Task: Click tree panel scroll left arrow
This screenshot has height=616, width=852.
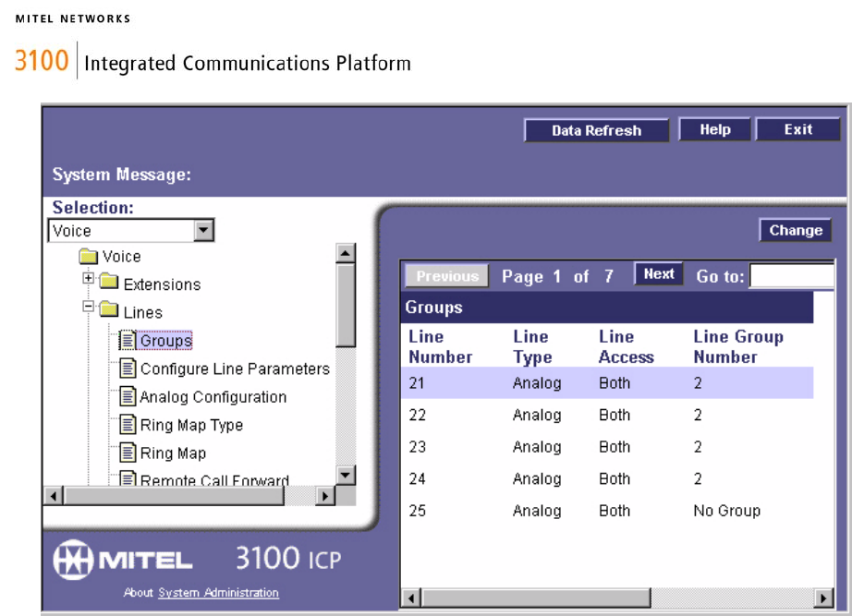Action: 54,495
